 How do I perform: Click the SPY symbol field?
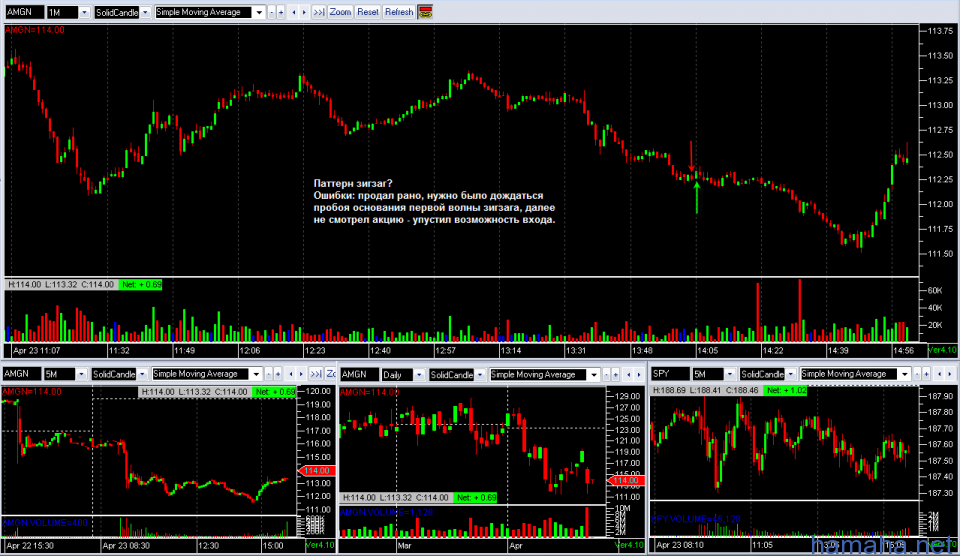point(670,374)
